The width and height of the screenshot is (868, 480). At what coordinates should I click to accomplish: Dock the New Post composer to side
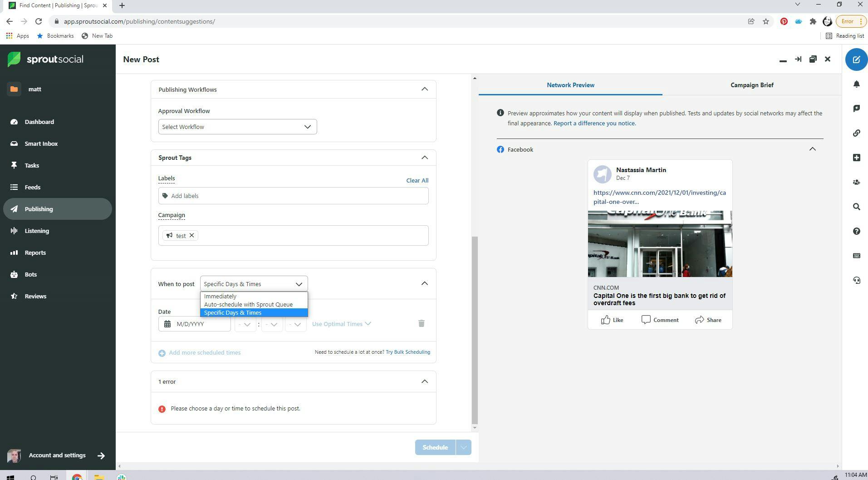click(798, 59)
